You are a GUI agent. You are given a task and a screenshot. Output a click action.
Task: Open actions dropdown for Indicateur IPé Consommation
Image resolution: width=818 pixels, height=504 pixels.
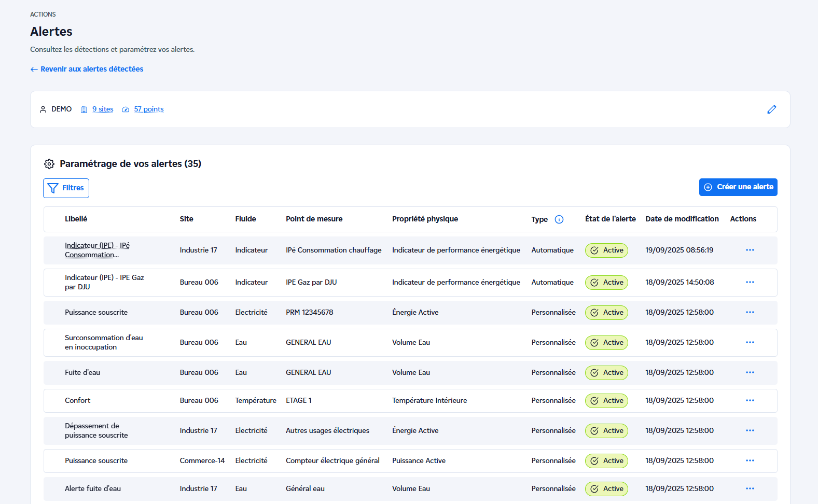tap(750, 250)
